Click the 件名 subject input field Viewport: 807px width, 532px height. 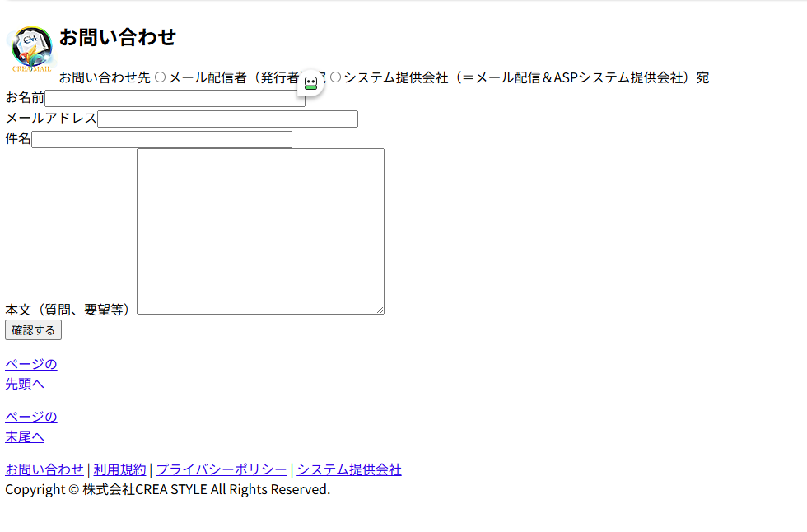point(161,140)
